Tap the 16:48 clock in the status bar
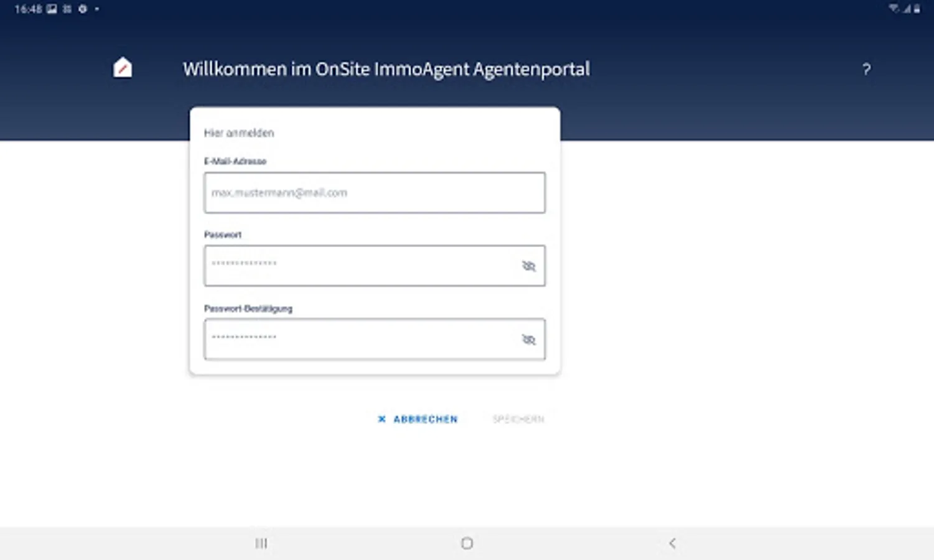 click(28, 9)
